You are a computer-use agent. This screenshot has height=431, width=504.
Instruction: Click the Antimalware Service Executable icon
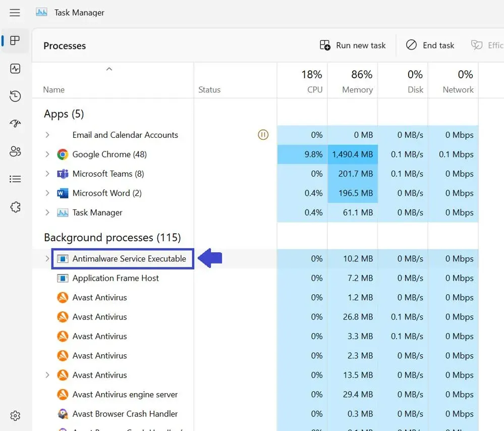(x=63, y=258)
